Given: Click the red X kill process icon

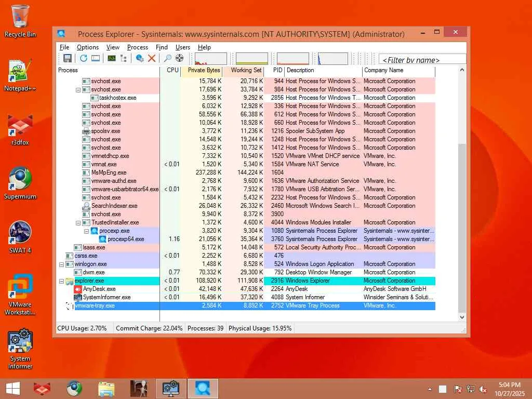Looking at the screenshot, I should [152, 58].
